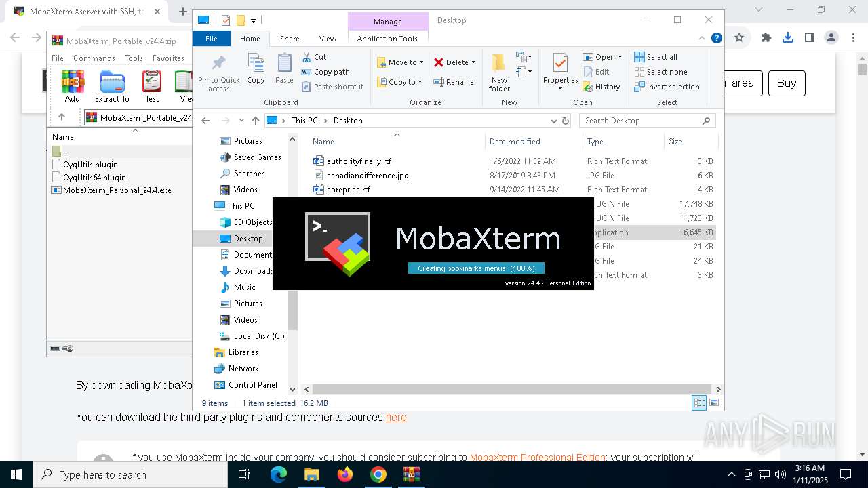Click WinRAR Extract To toolbar icon
The height and width of the screenshot is (488, 868).
(112, 86)
